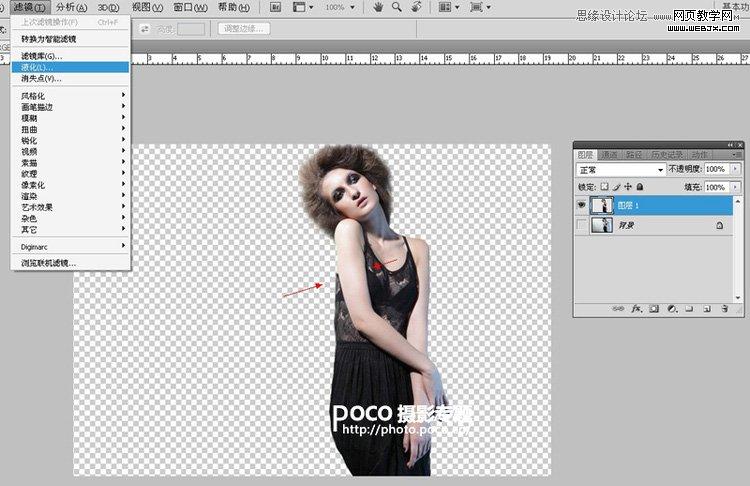Show the 背景 layer via its visibility box

[x=581, y=225]
